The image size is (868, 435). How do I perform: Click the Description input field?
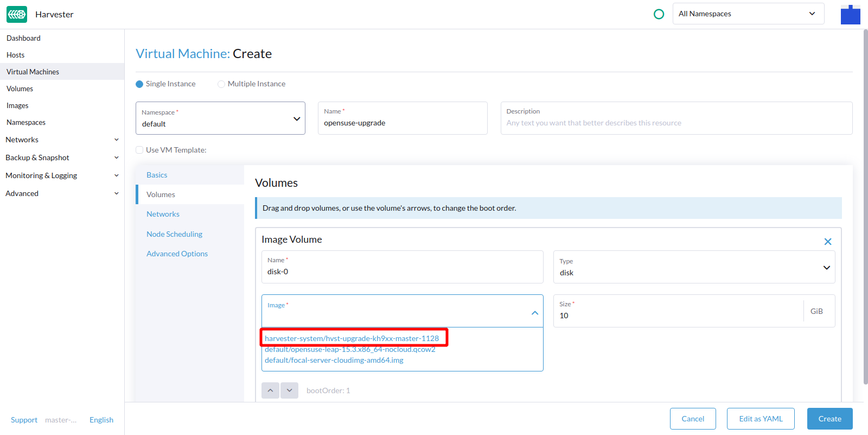[676, 118]
